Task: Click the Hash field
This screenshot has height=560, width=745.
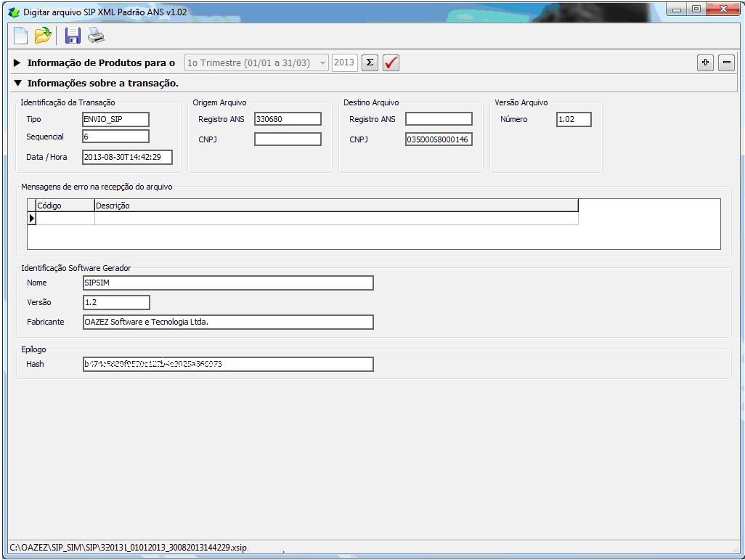Action: [228, 364]
